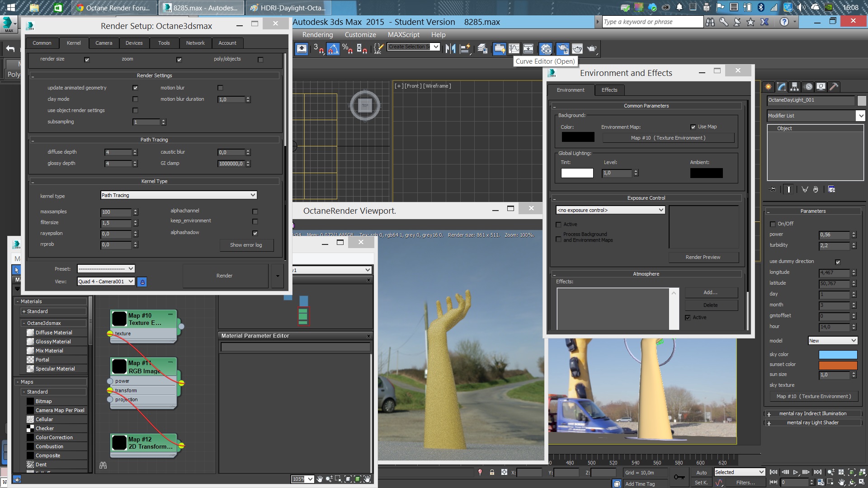
Task: Click the Render Preview button
Action: 703,257
